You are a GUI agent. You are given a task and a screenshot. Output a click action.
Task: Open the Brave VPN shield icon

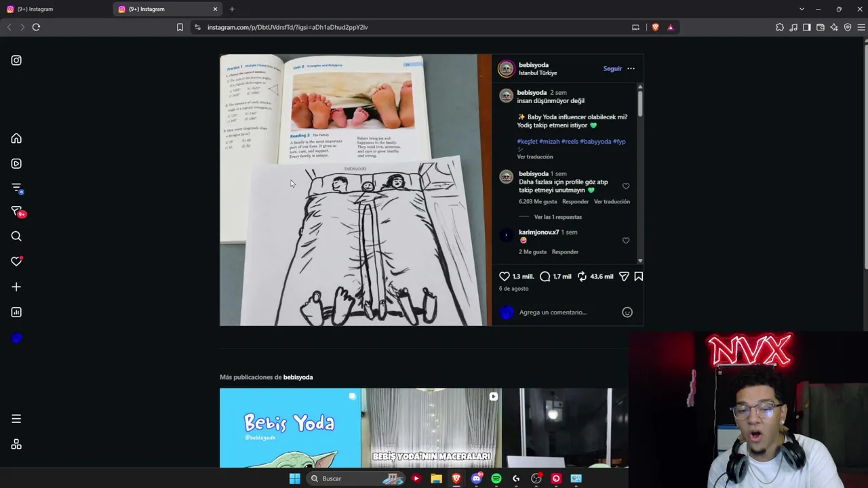coord(848,27)
